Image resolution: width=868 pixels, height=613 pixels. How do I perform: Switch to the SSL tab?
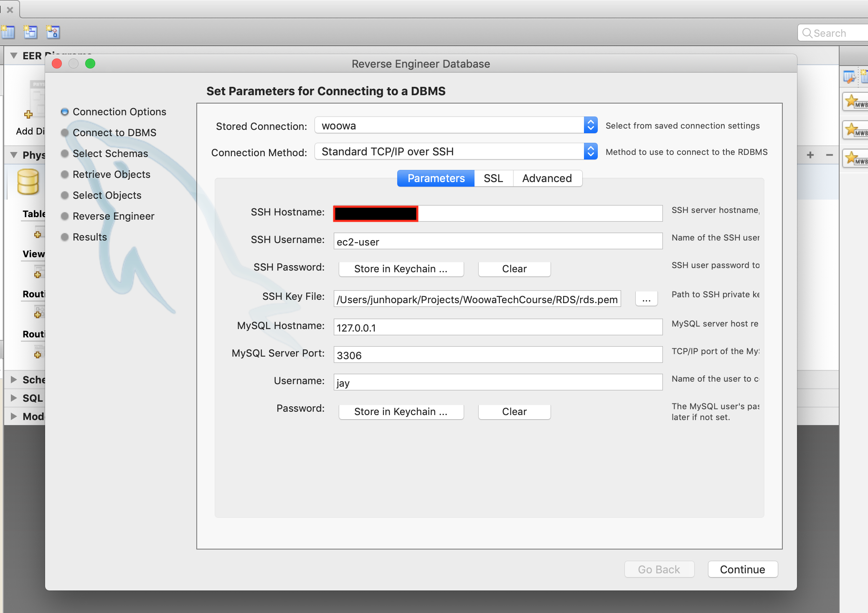click(493, 178)
